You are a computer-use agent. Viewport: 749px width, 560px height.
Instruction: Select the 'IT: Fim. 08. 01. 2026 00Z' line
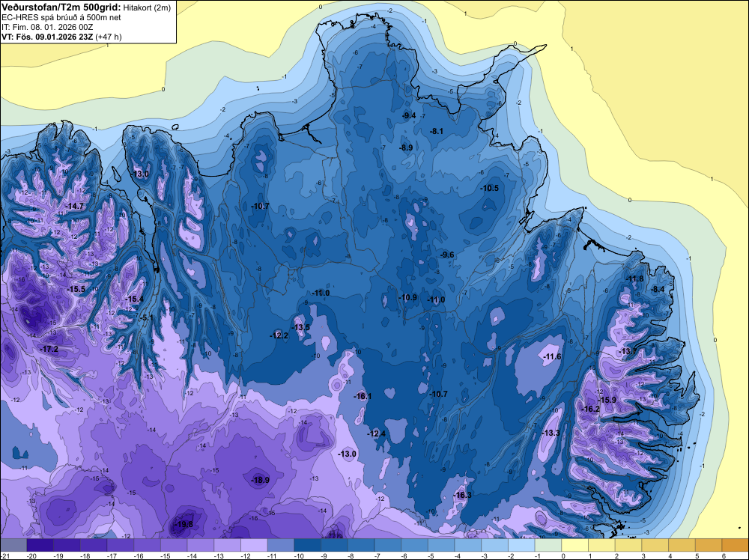46,27
